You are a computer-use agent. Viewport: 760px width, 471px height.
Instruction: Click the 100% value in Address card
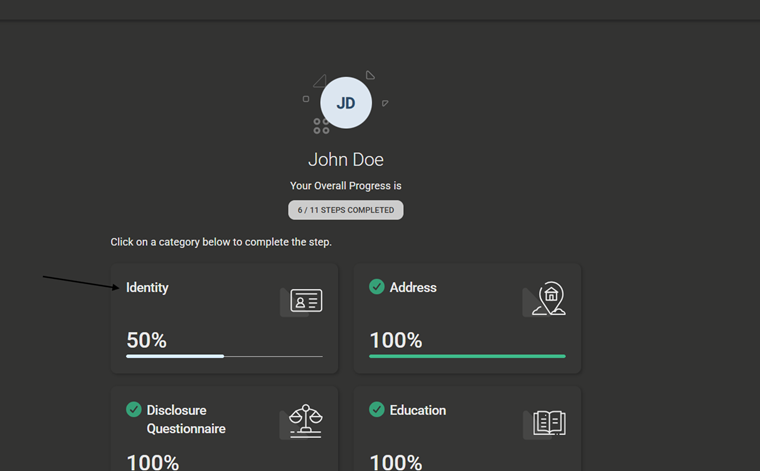pyautogui.click(x=396, y=340)
